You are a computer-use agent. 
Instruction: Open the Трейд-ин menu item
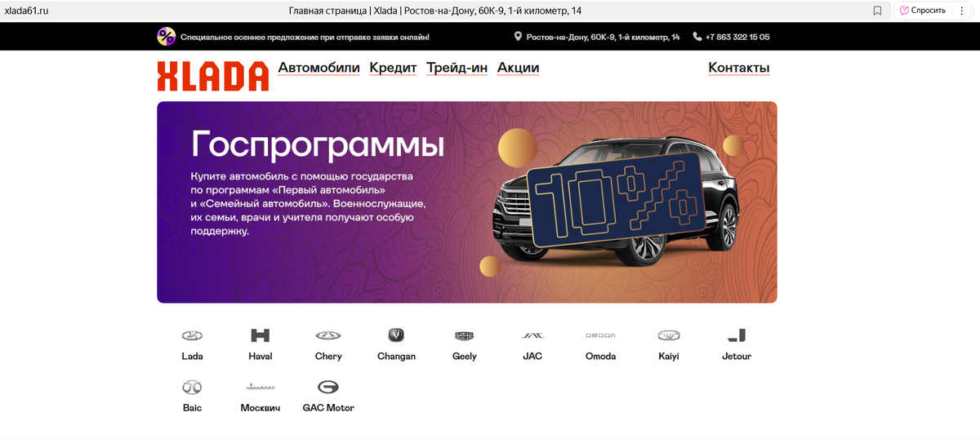[457, 68]
